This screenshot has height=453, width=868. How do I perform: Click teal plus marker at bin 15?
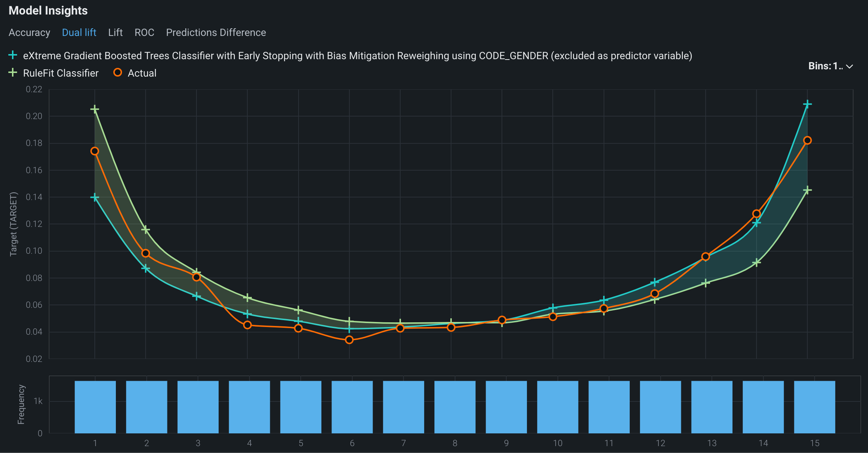coord(807,105)
